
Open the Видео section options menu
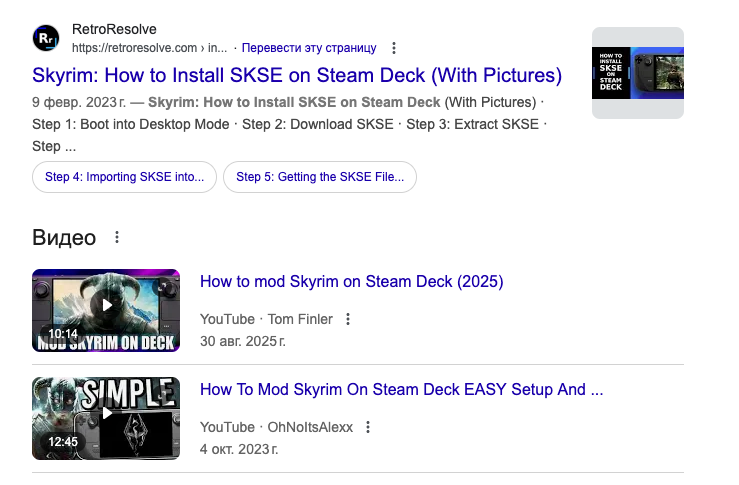[117, 238]
